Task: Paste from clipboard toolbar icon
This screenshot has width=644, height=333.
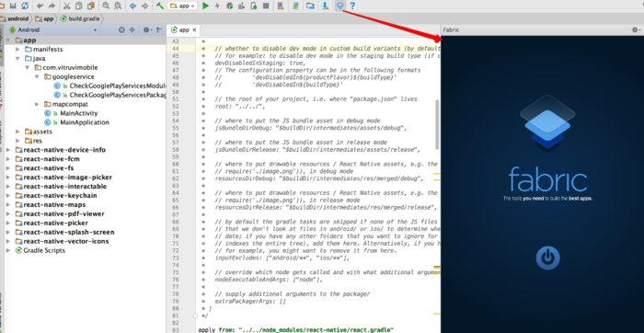Action: tap(91, 6)
